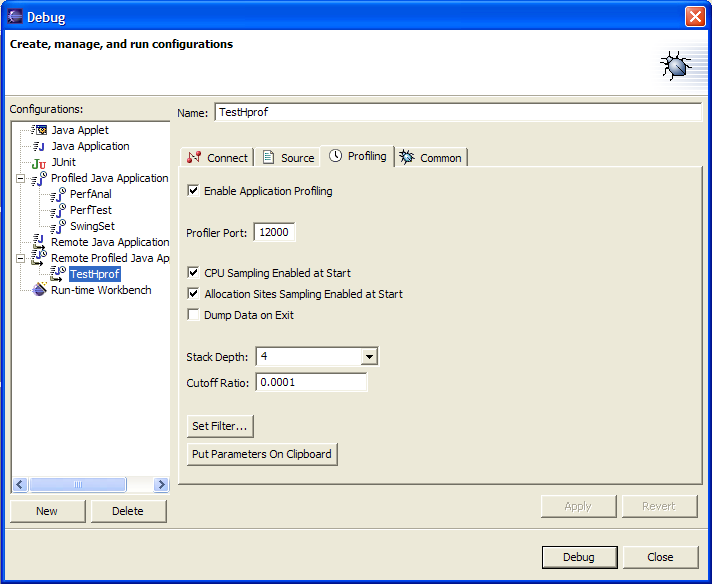
Task: Switch to the Connect tab
Action: (217, 158)
